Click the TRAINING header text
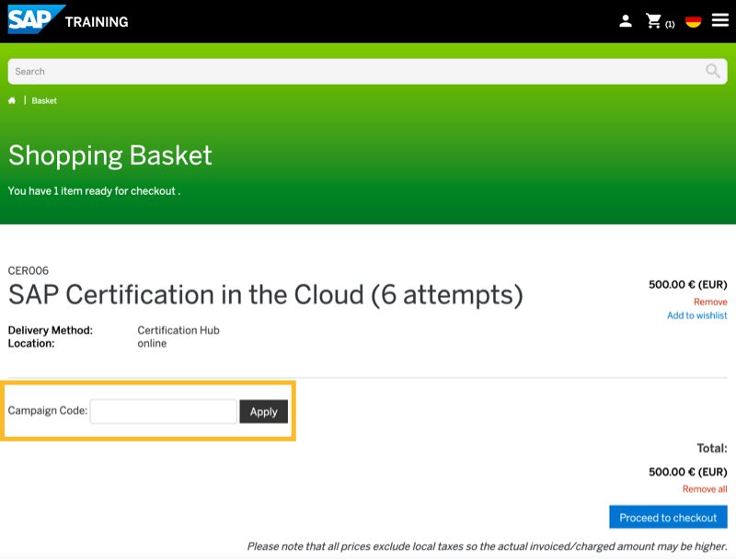 tap(97, 21)
